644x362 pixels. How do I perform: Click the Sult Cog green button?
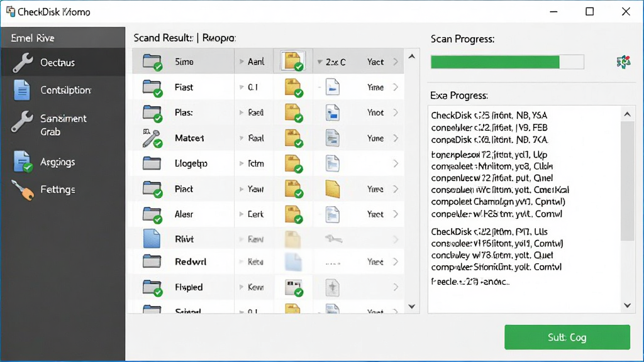click(567, 337)
